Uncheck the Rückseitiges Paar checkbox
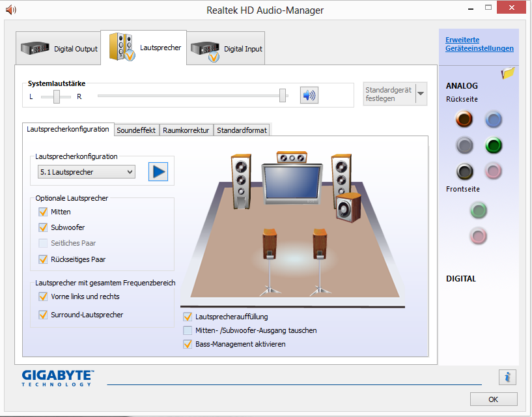Viewport: 532px width, 417px height. [x=43, y=259]
